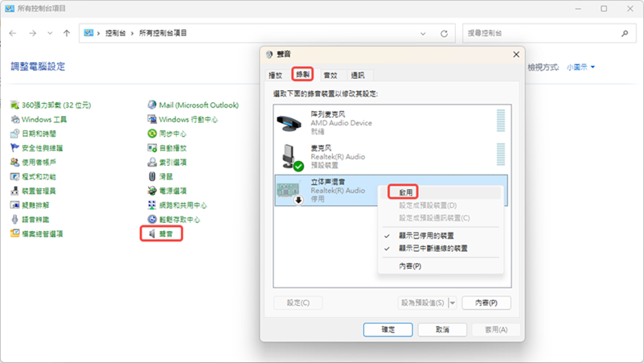
Task: Click the 內容(P) dialog button
Action: [x=486, y=303]
